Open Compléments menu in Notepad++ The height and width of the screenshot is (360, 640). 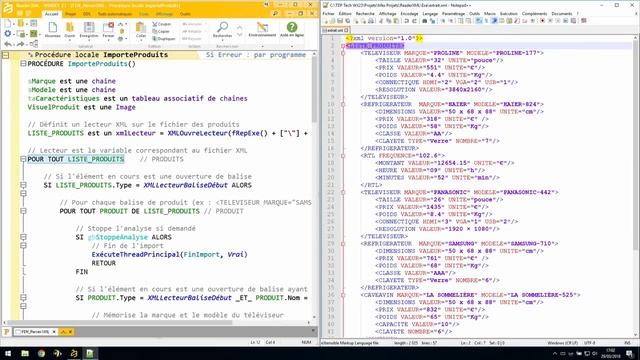[534, 13]
